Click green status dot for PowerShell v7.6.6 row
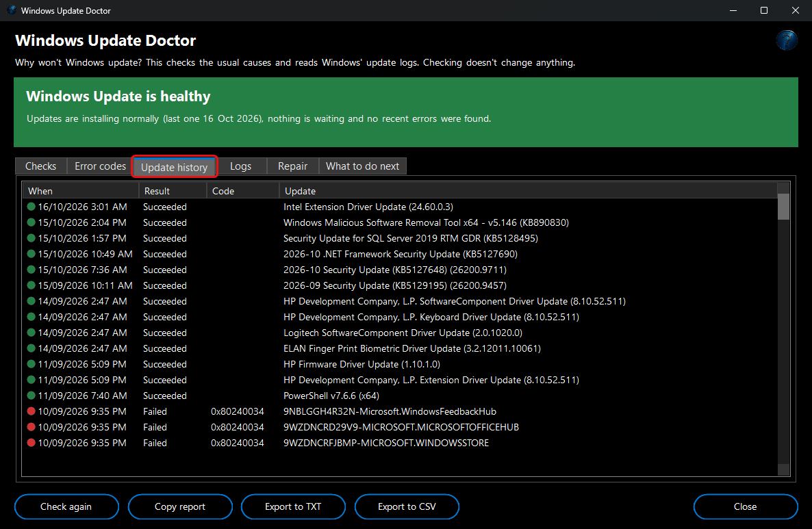812x529 pixels. (x=31, y=396)
